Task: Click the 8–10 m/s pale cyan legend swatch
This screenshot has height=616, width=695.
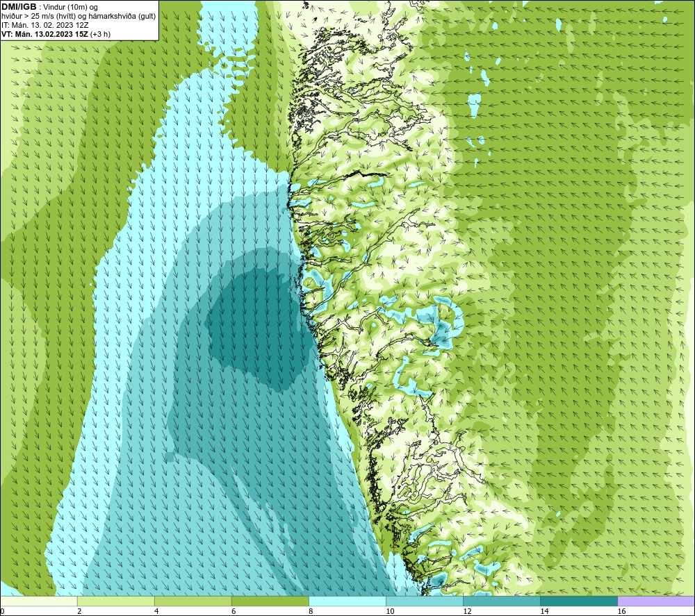Action: 347,601
